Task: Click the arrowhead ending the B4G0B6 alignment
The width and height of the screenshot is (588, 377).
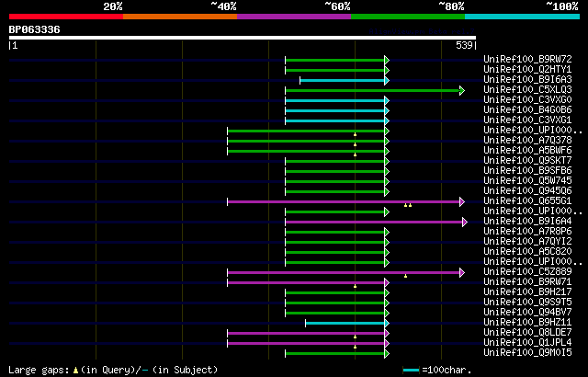Action: 387,110
